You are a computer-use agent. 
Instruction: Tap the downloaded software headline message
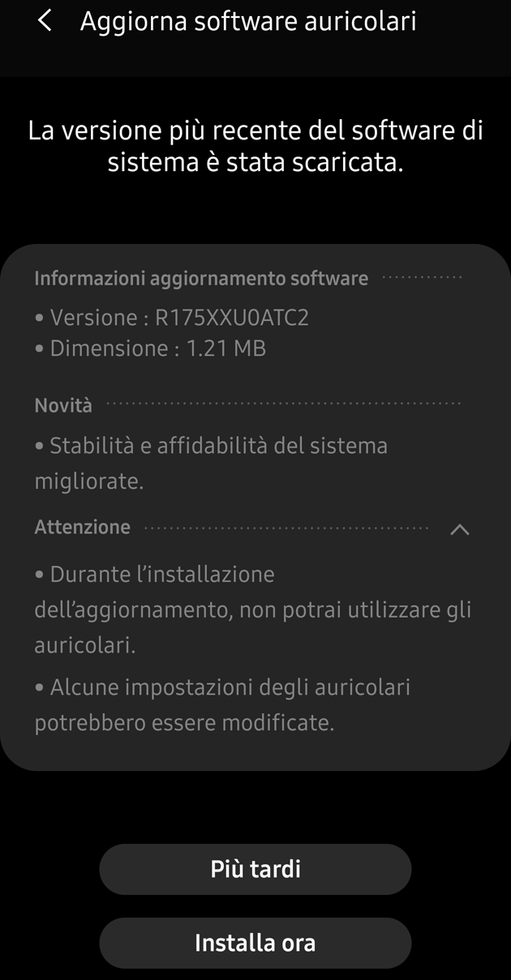tap(255, 146)
